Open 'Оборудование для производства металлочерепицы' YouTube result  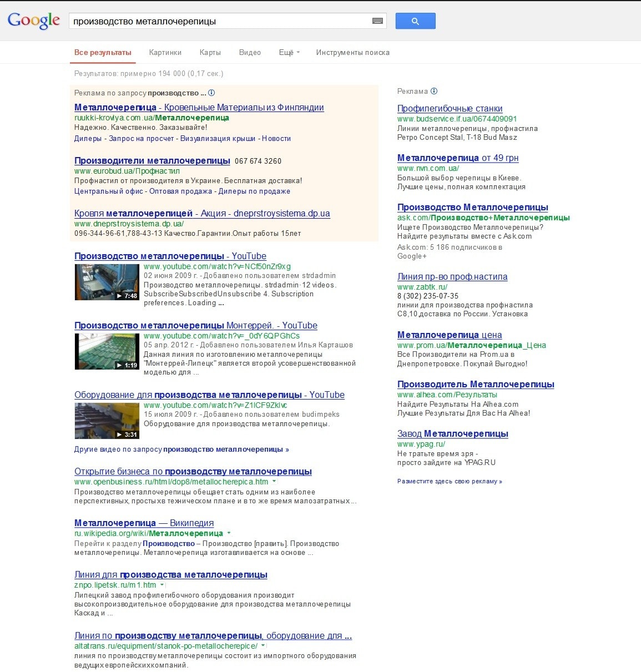coord(209,395)
